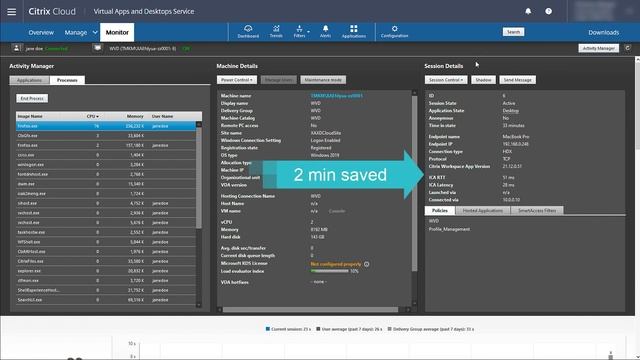Screen dimensions: 640x360
Task: Select the sihost.exe process row
Action: 106,203
